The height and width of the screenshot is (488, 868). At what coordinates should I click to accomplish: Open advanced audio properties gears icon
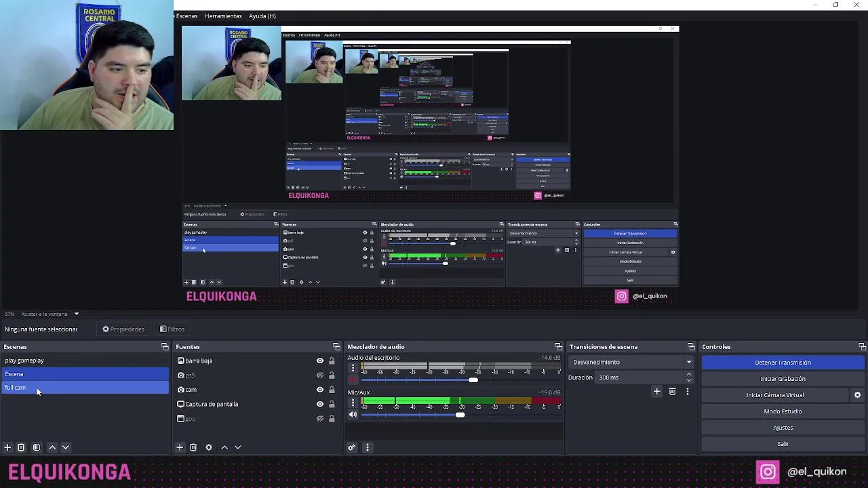pyautogui.click(x=352, y=447)
